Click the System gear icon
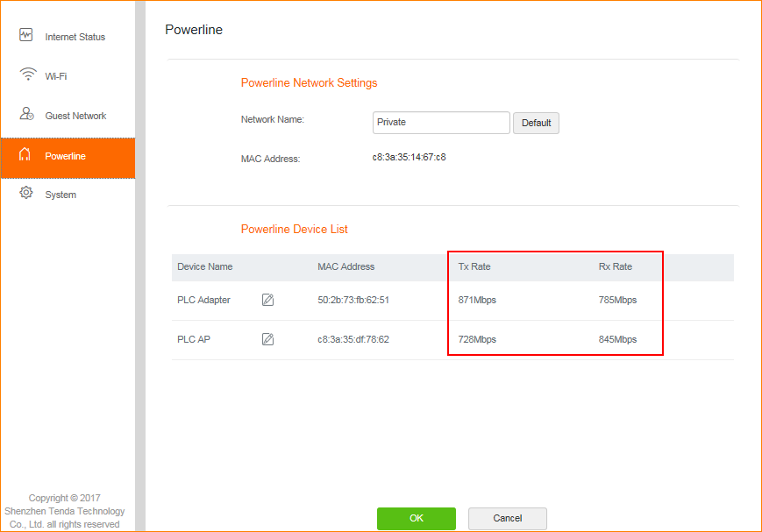 (x=26, y=194)
